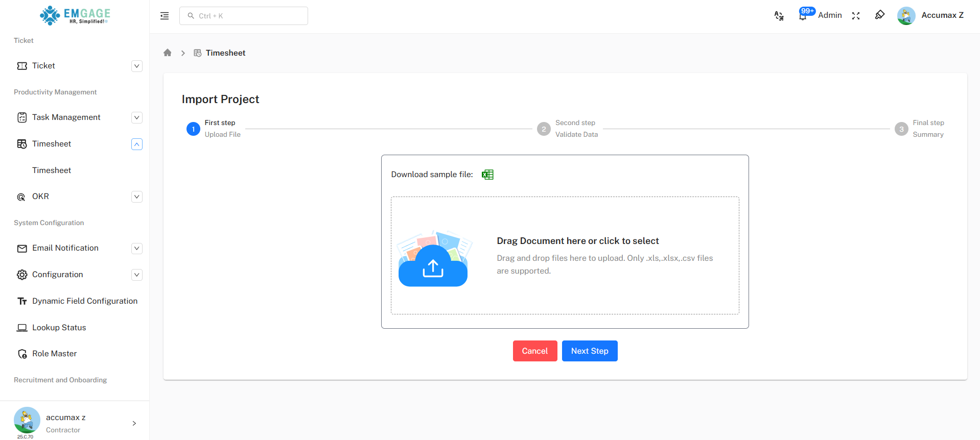Image resolution: width=980 pixels, height=440 pixels.
Task: Click the Timesheet sidebar icon
Action: (x=22, y=144)
